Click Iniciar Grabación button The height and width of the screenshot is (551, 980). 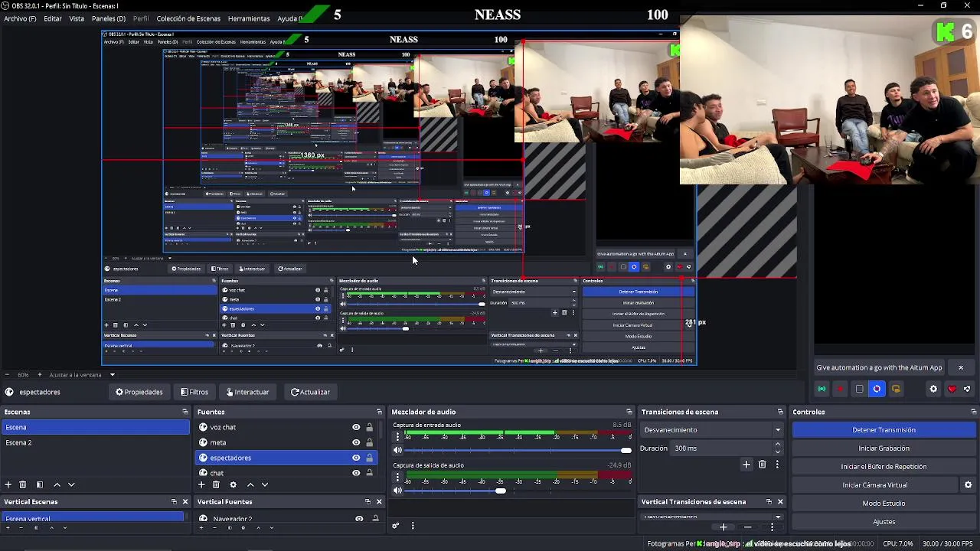pos(884,448)
